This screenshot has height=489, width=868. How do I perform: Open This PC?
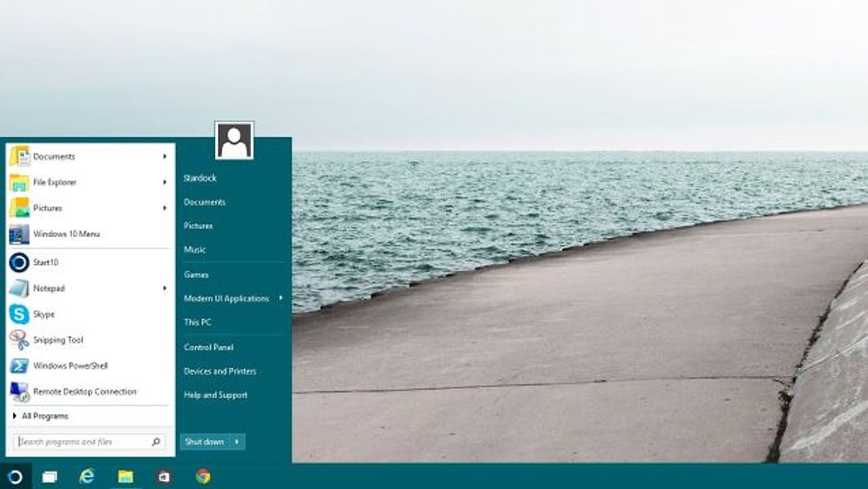[198, 323]
